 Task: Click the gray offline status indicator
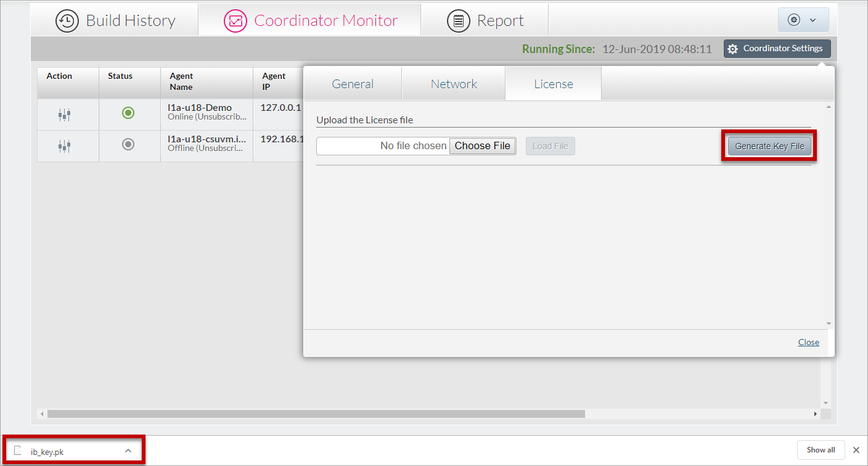128,144
